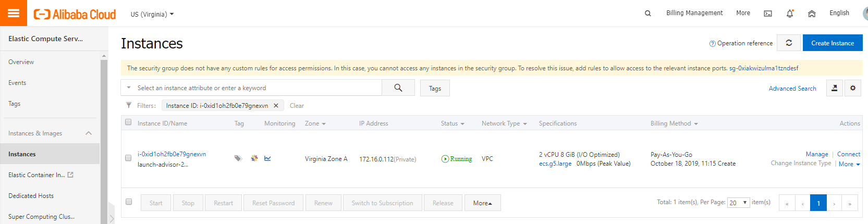Viewport: 868px width, 224px height.
Task: Remove the Instance ID filter chip
Action: pos(276,106)
